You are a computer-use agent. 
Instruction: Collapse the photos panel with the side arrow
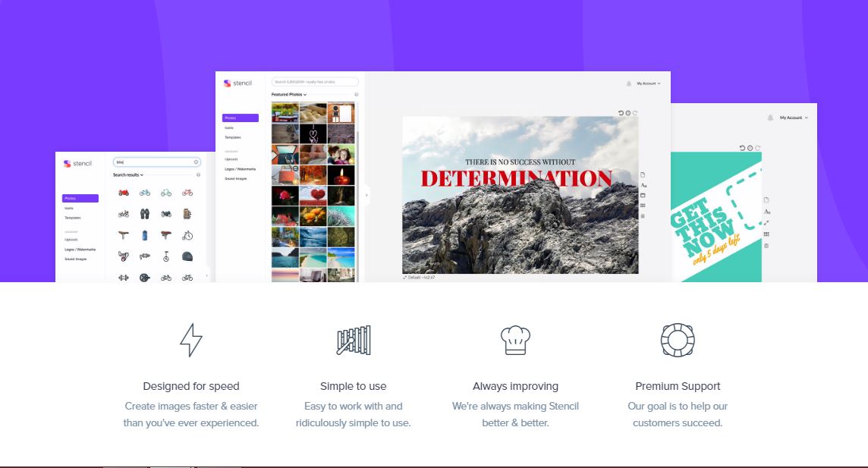[366, 195]
